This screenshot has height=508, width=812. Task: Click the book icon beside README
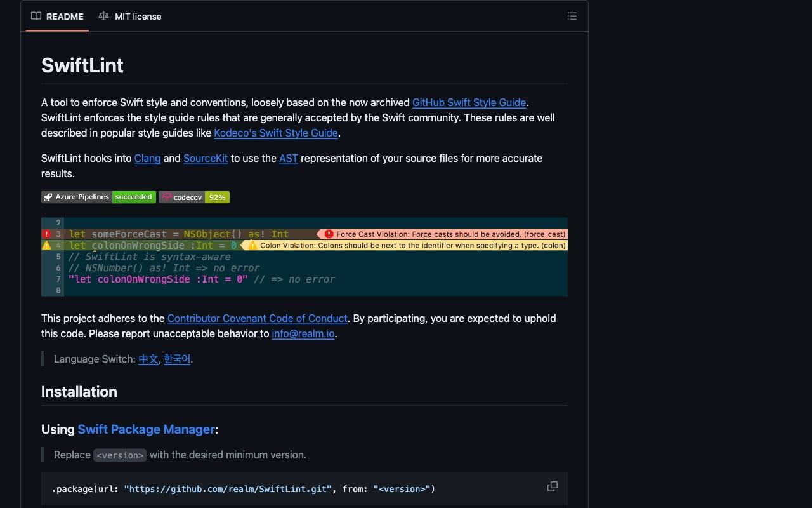tap(36, 17)
